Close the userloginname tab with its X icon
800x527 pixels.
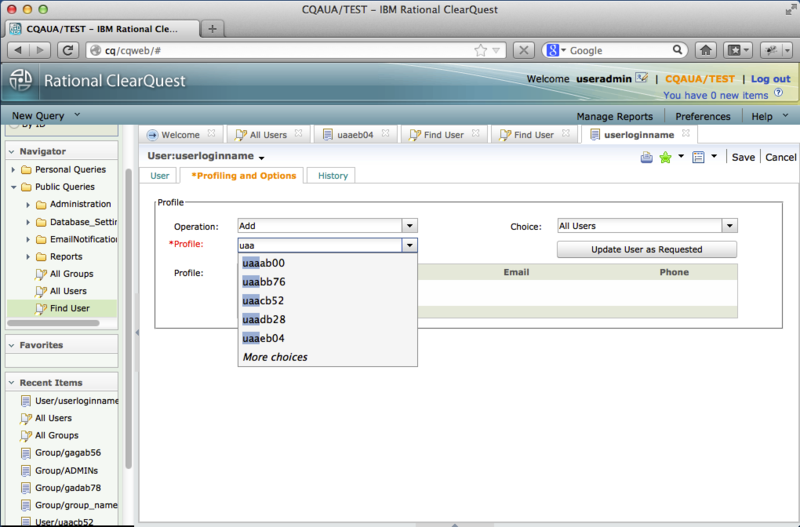click(x=686, y=133)
